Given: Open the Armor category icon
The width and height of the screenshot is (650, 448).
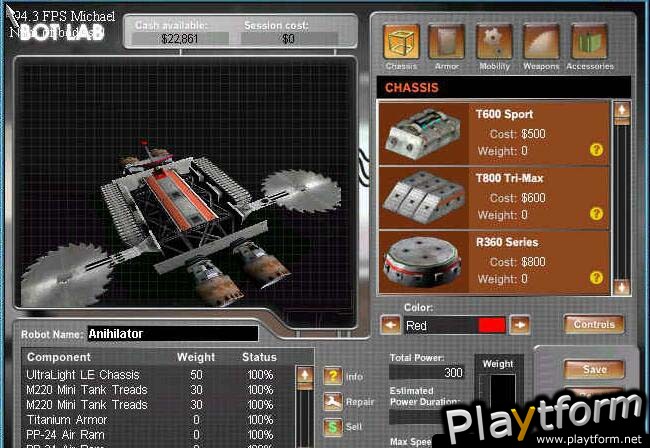Looking at the screenshot, I should point(446,42).
